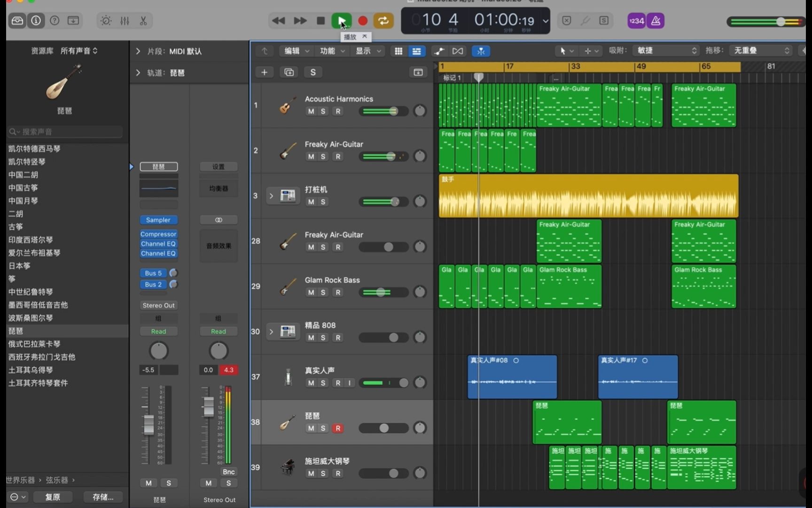Screen dimensions: 812x508
Task: Mute the 施坦威大钢琴 track
Action: [x=311, y=474]
